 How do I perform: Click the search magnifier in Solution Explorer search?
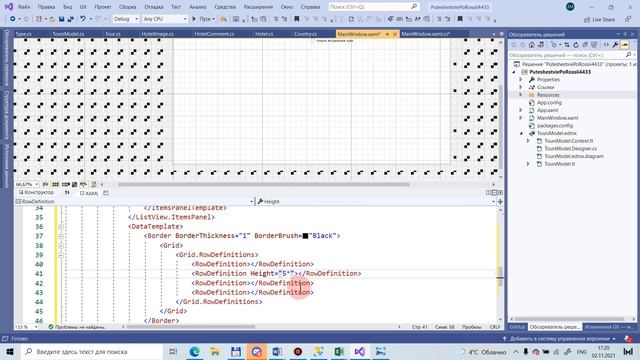tap(628, 55)
